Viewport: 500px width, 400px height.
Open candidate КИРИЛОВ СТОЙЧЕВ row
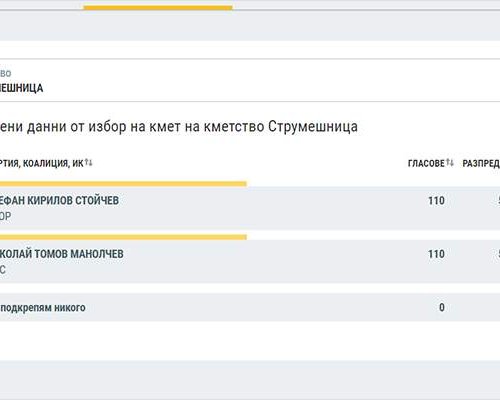coord(250,208)
